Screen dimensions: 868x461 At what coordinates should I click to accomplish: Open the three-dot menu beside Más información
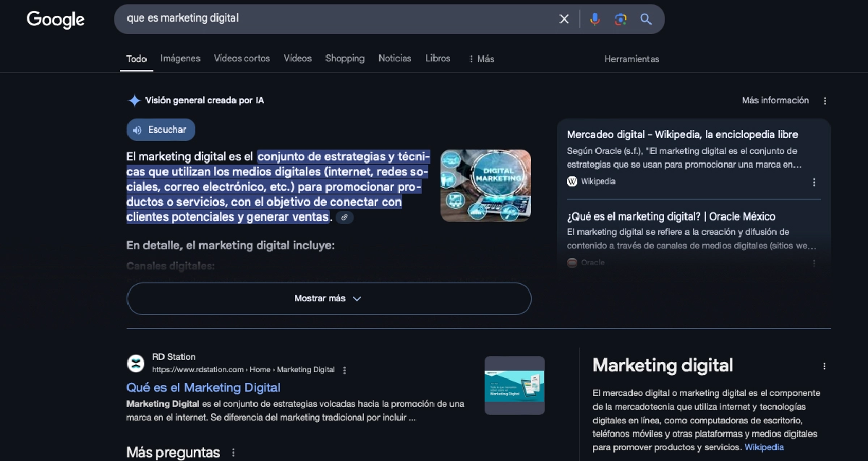(825, 100)
